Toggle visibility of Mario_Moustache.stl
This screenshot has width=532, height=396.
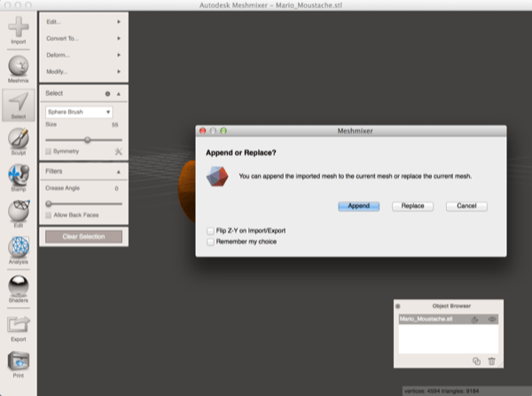pyautogui.click(x=492, y=319)
